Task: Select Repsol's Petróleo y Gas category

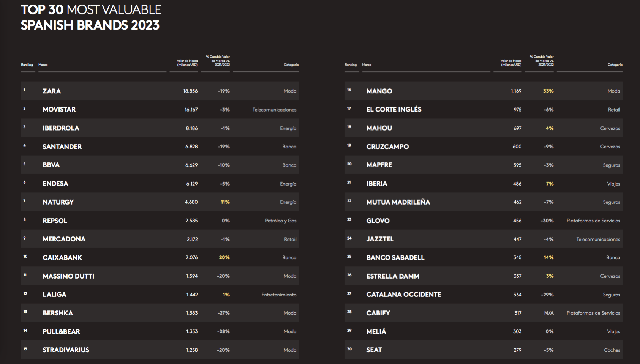Action: [x=281, y=221]
